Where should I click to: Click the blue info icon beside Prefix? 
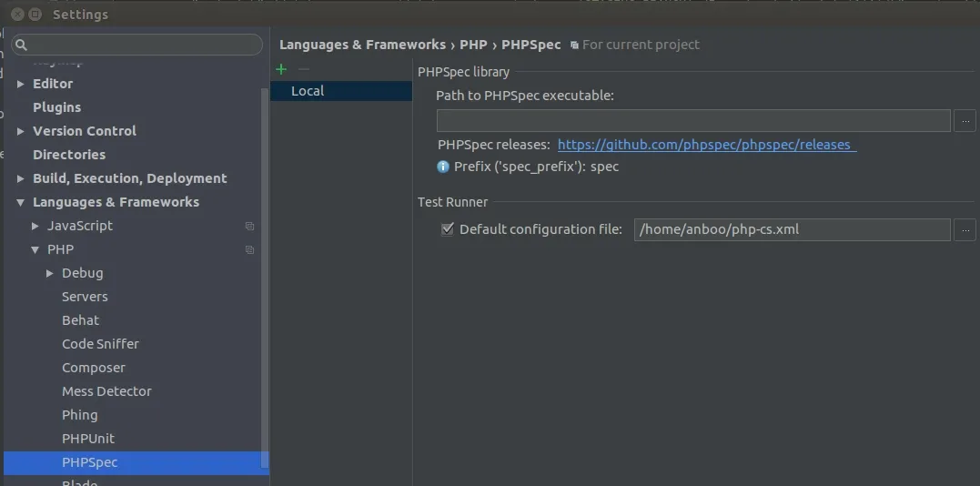pyautogui.click(x=443, y=167)
